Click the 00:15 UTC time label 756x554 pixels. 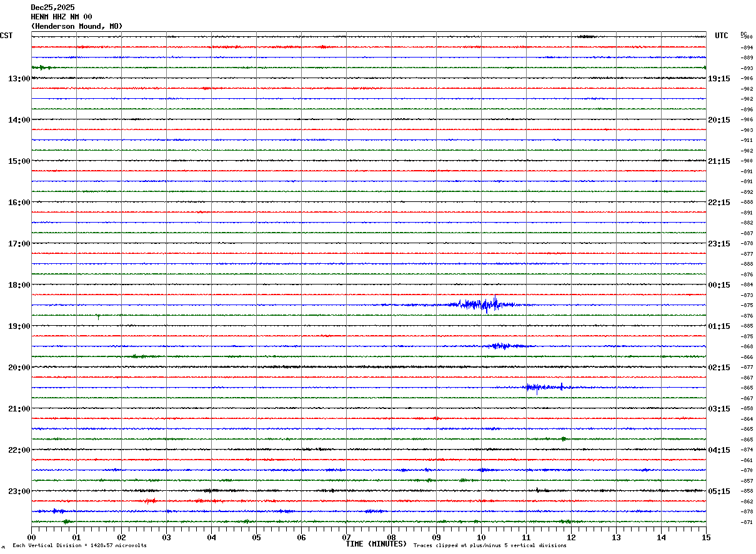tap(719, 285)
